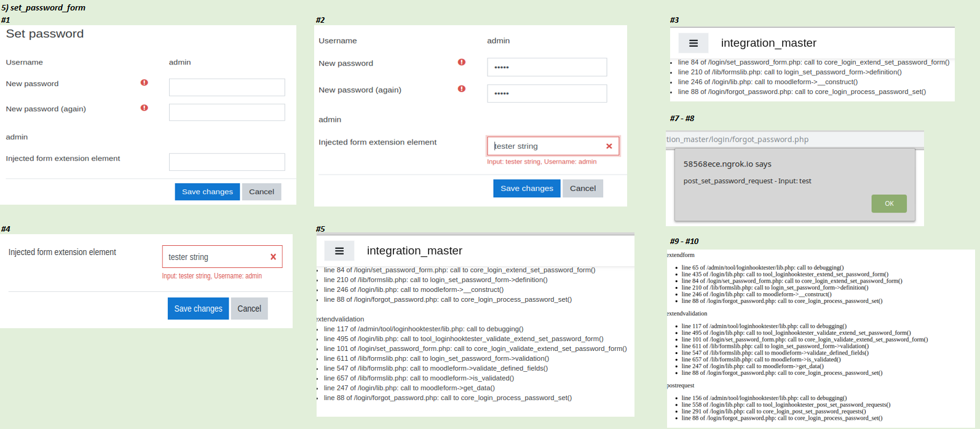
Task: Click the tester string field in panel #2
Action: [x=553, y=146]
